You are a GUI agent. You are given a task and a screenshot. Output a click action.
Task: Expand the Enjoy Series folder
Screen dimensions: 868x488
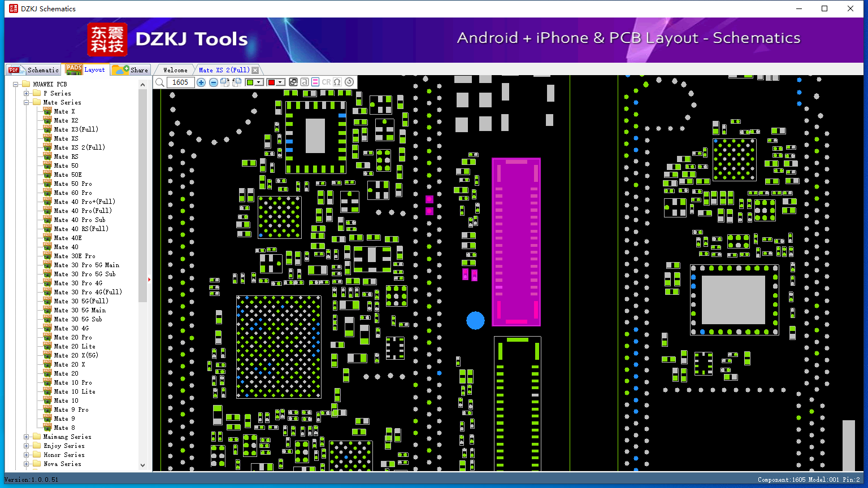click(x=27, y=446)
